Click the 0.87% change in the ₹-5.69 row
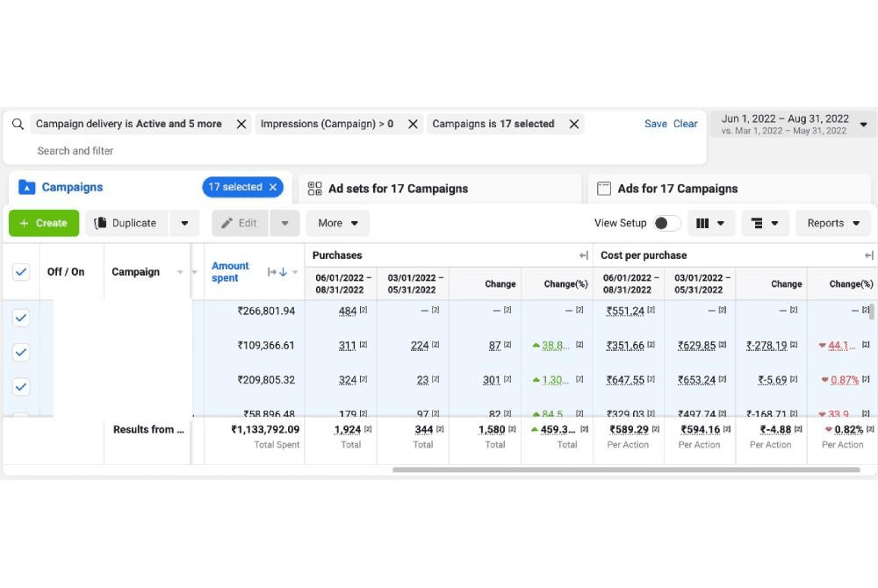This screenshot has width=878, height=588. coord(845,380)
